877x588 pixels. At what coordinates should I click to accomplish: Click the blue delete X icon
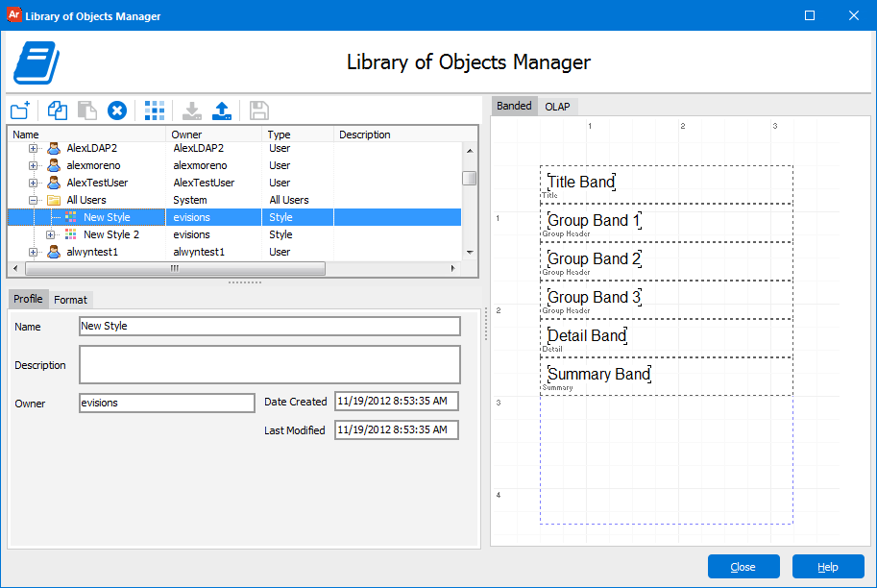pyautogui.click(x=117, y=110)
